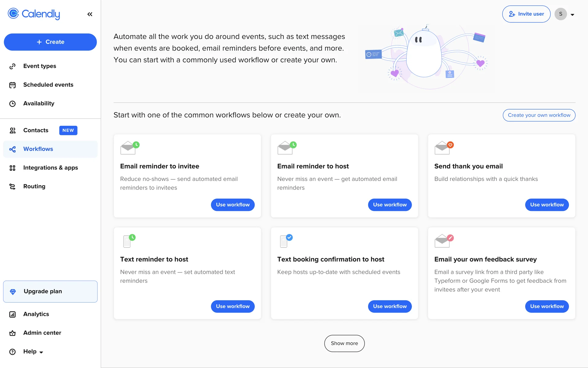Open the account avatar dropdown
Screen dimensions: 588x368
pyautogui.click(x=565, y=14)
